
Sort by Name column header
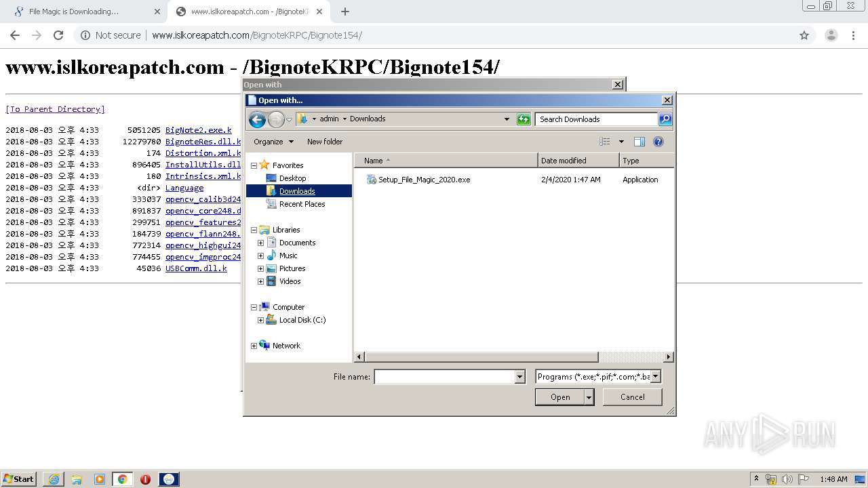[446, 161]
